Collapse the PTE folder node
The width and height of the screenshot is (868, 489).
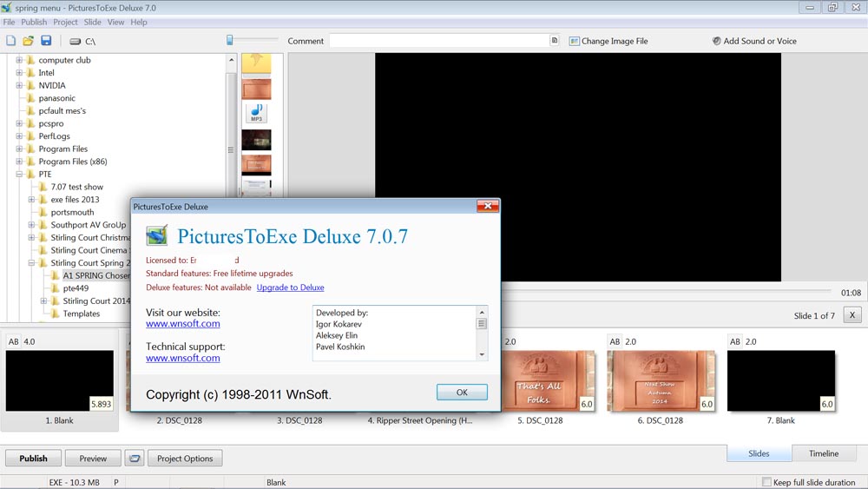tap(19, 174)
